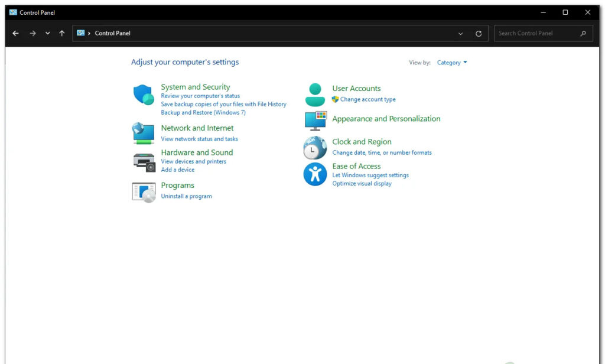The height and width of the screenshot is (364, 605).
Task: Open the User Accounts person icon
Action: [x=315, y=95]
